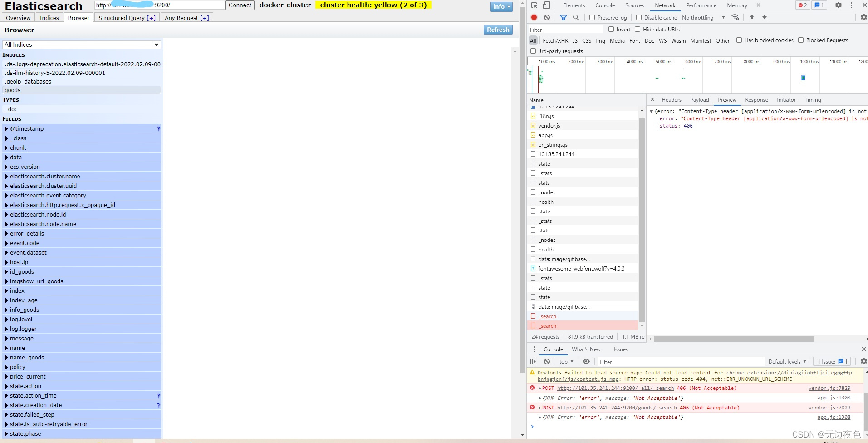Clear the console with the ban icon
868x443 pixels.
547,361
